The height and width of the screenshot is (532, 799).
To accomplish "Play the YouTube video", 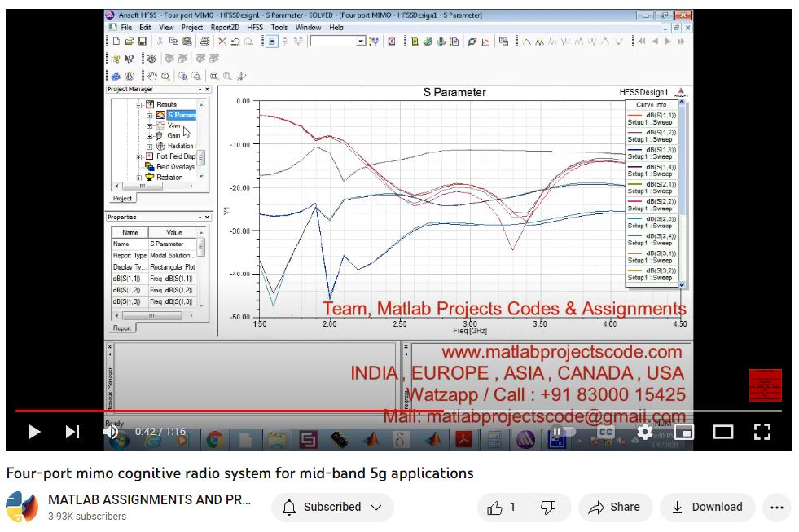I will click(x=33, y=432).
